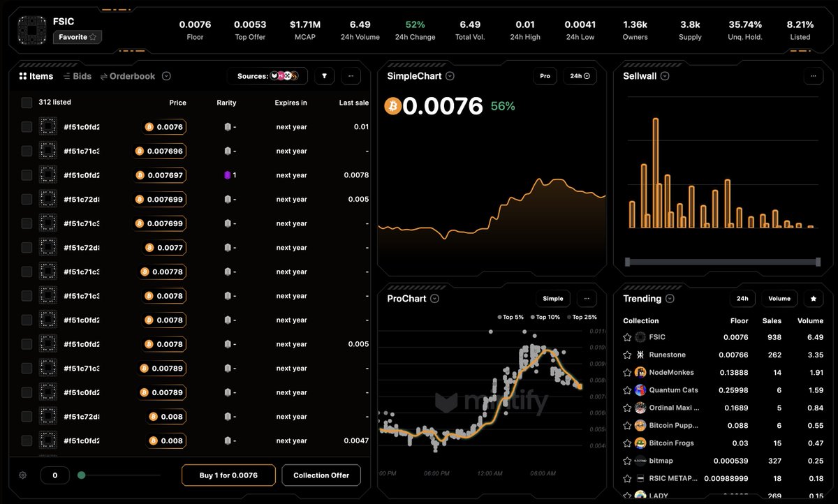Click the green sweep slider handle
The height and width of the screenshot is (504, 838).
[x=82, y=475]
